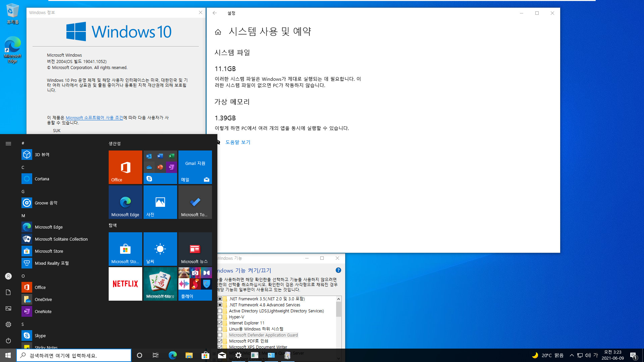644x362 pixels.
Task: Open the Pictures icon in Start sidebar
Action: coord(8,308)
